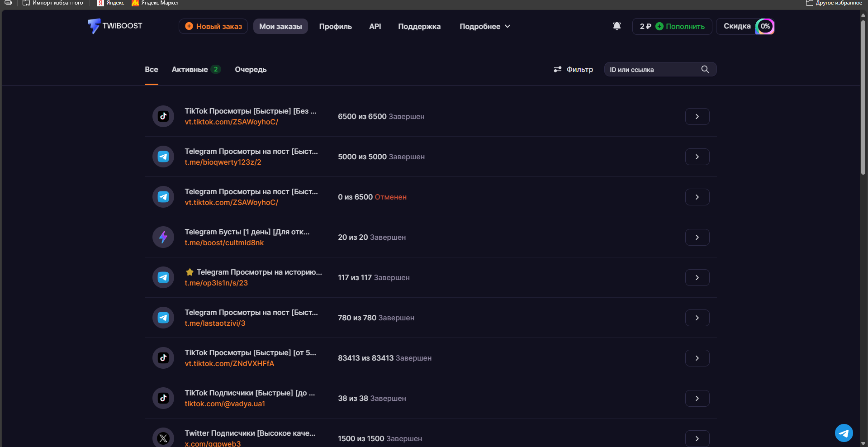Viewport: 868px width, 447px height.
Task: Open the Фильтр options
Action: click(574, 69)
